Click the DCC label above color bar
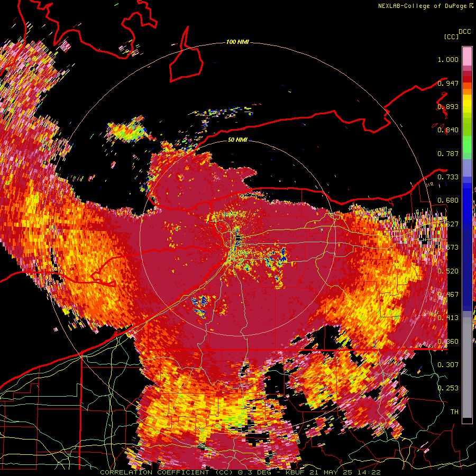This screenshot has height=476, width=476. tap(464, 32)
